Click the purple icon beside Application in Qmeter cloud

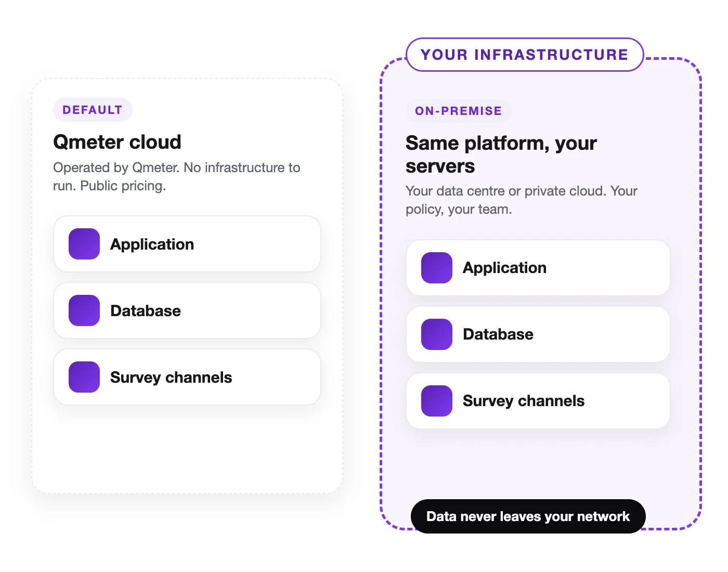pos(84,244)
